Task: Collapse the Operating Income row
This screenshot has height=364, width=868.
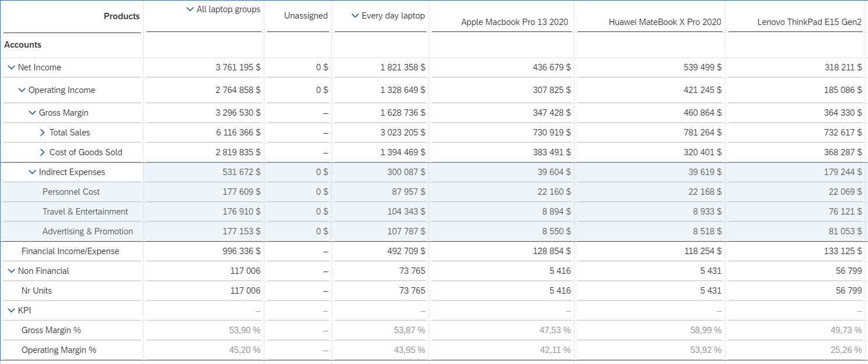Action: pos(22,90)
